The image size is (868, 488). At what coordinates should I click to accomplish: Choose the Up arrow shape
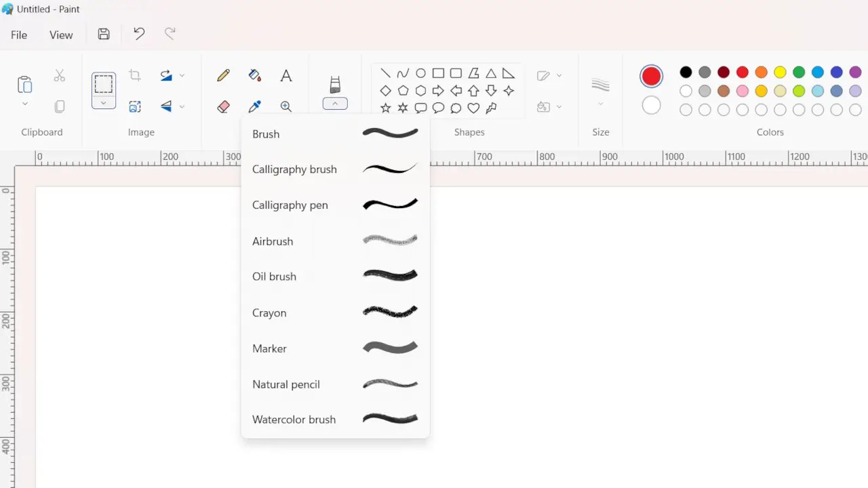pos(473,91)
